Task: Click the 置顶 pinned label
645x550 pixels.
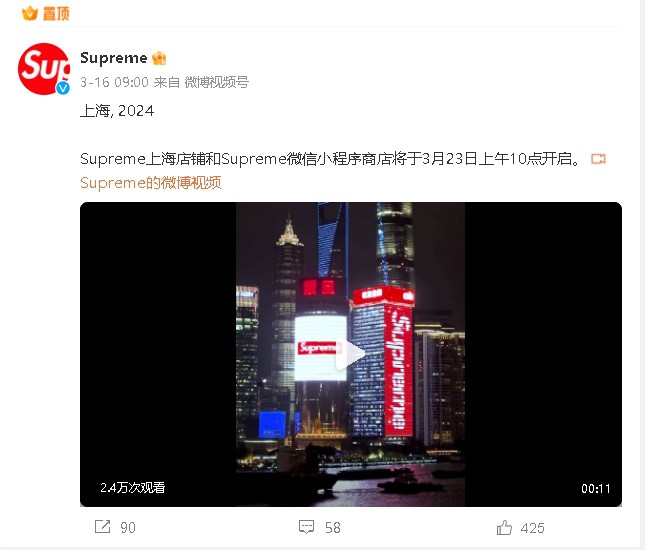Action: tap(56, 14)
